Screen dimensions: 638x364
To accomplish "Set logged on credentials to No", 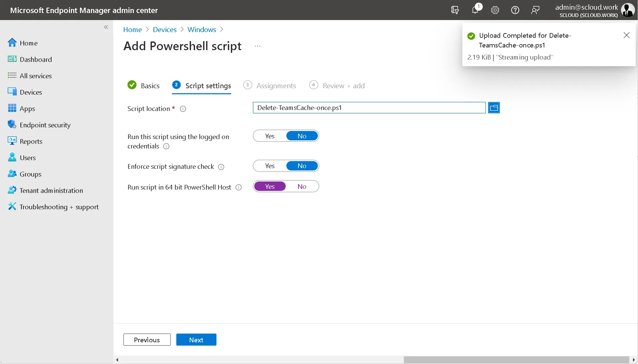I will [x=302, y=136].
